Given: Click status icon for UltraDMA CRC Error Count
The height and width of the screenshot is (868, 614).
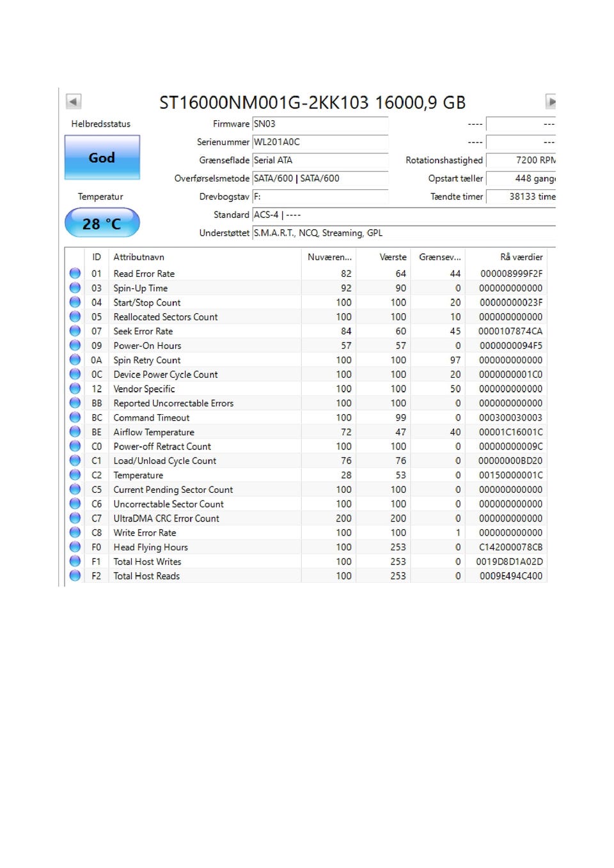Looking at the screenshot, I should click(x=75, y=518).
